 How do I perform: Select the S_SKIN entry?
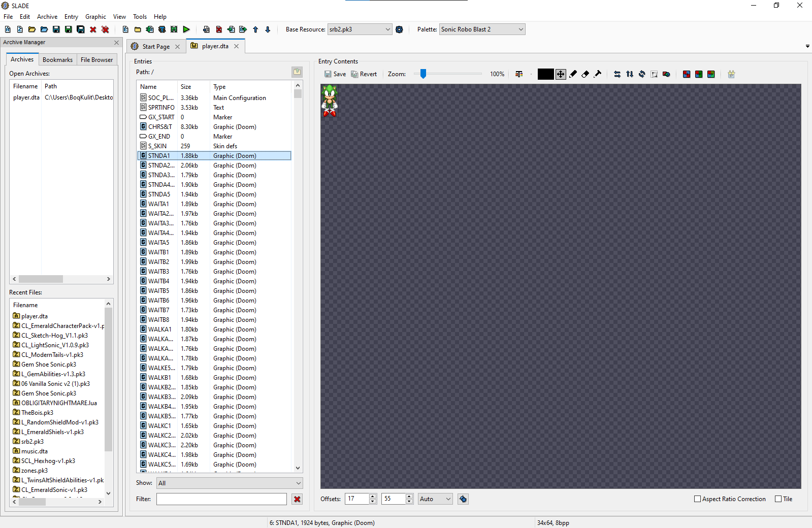[x=214, y=146]
